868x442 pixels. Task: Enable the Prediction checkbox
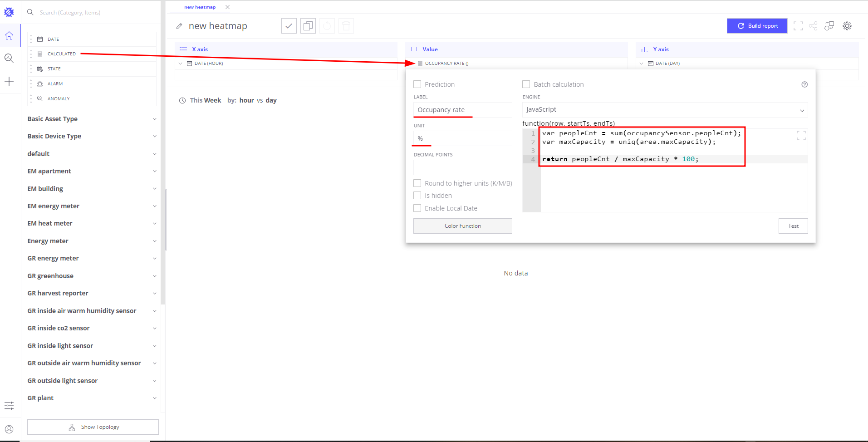(417, 84)
